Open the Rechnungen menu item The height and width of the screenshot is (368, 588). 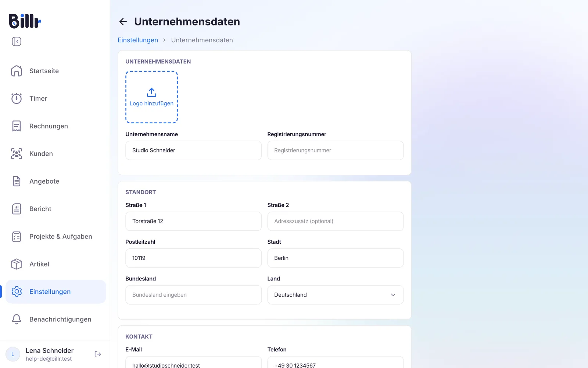pos(56,126)
